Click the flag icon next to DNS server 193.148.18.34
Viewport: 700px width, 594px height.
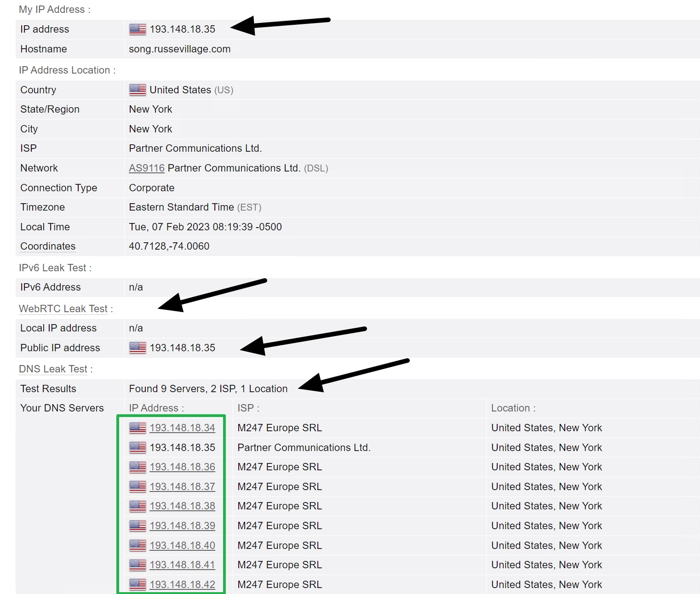click(x=137, y=428)
